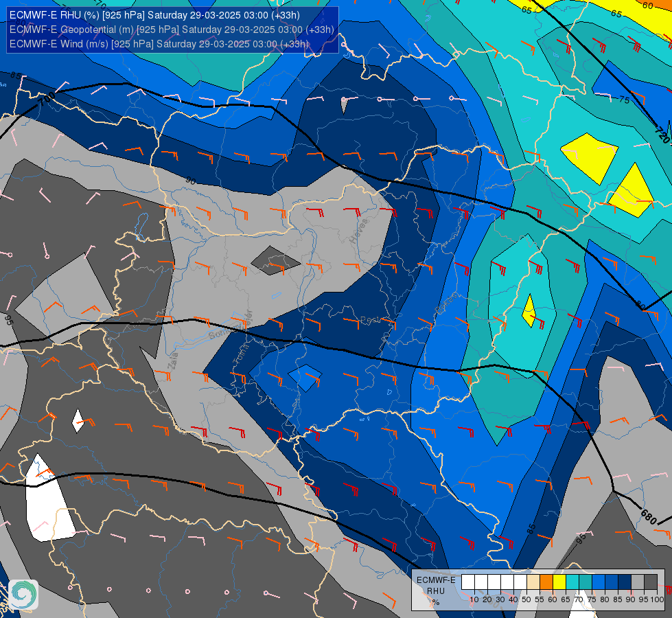The height and width of the screenshot is (618, 672).
Task: Click the legend title 'ECMWF-E RHU %'
Action: click(436, 591)
